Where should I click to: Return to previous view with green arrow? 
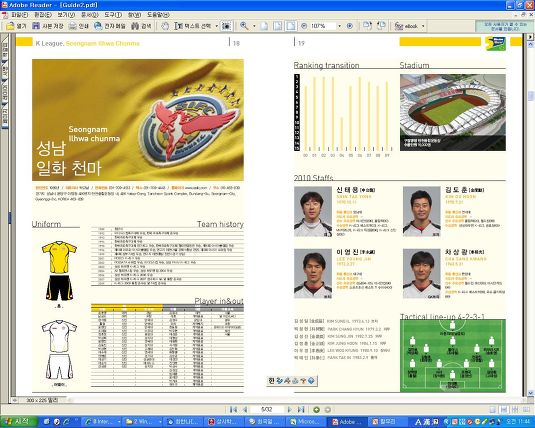coord(316,409)
